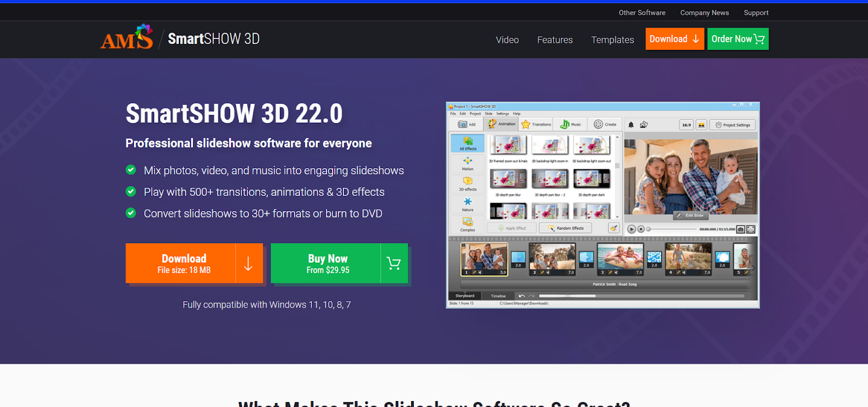
Task: Select the 3D backdrop light zoom in effect
Action: click(x=550, y=149)
